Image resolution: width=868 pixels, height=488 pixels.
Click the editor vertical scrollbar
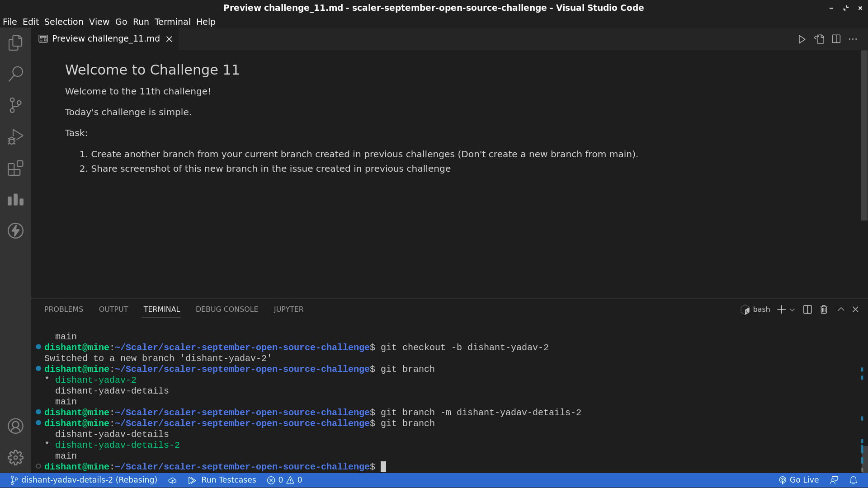(864, 136)
